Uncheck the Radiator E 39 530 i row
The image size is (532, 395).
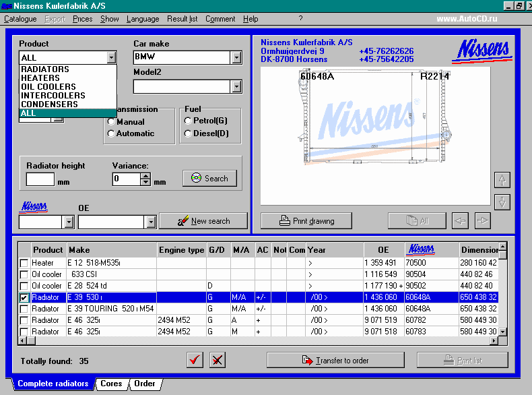click(x=24, y=297)
